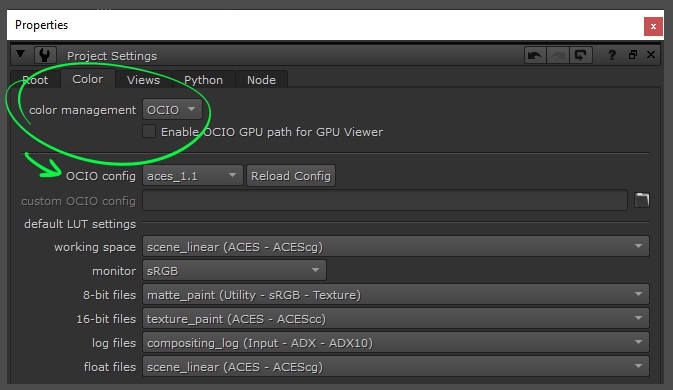The height and width of the screenshot is (390, 673).
Task: Click the Project Settings title text
Action: tap(112, 56)
